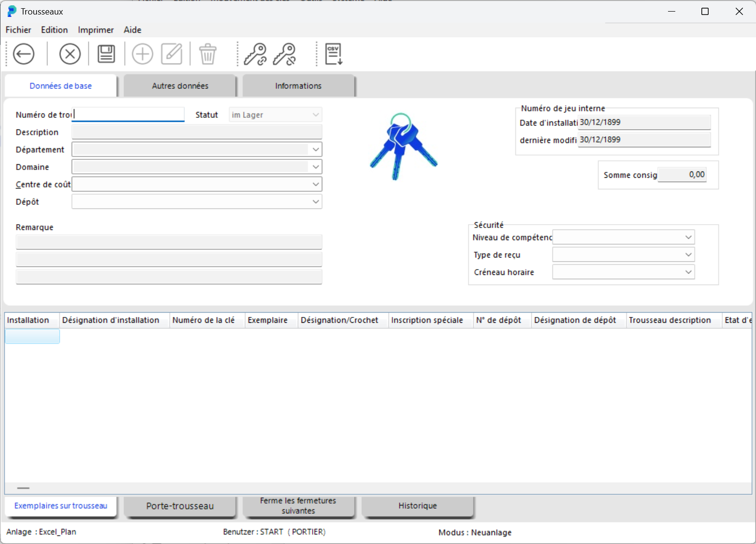Click the add new record plus icon
This screenshot has width=756, height=544.
point(143,54)
